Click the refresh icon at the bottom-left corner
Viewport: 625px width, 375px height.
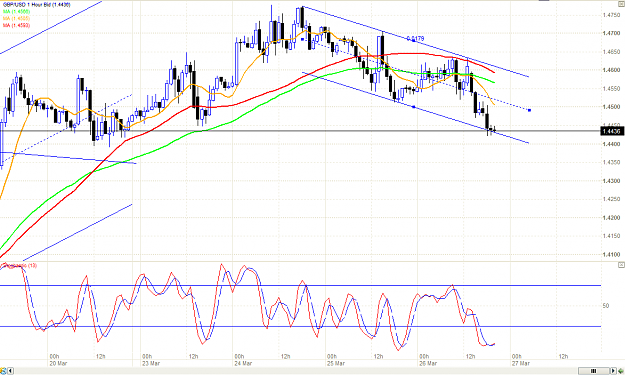[x=3, y=371]
